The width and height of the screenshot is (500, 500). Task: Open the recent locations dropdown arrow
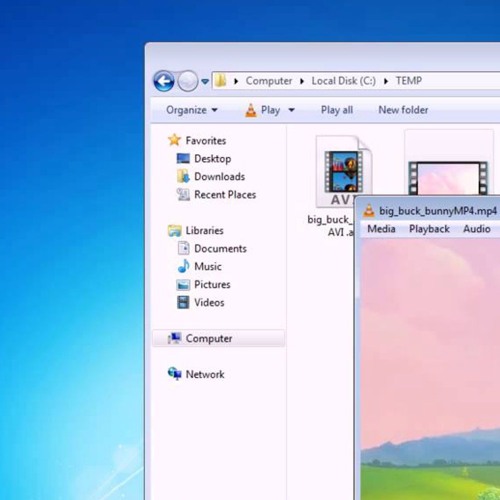click(205, 81)
